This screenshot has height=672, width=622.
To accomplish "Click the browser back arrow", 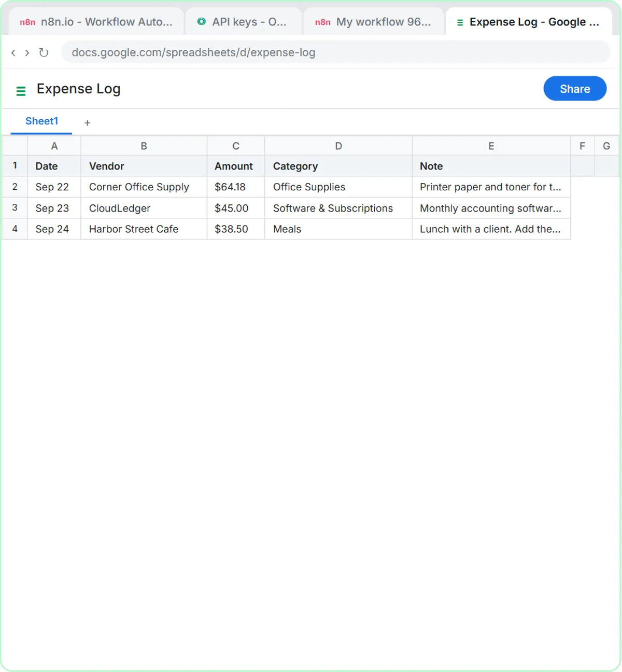I will [13, 52].
